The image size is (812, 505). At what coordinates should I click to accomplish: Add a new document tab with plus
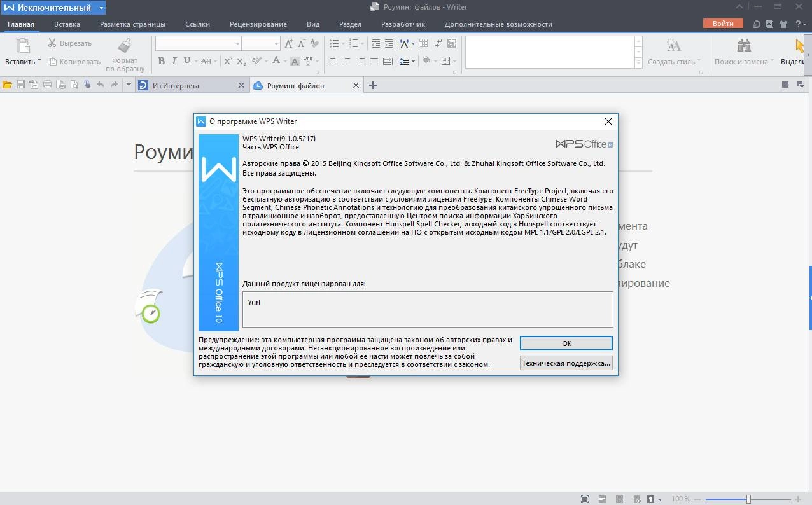pyautogui.click(x=373, y=85)
